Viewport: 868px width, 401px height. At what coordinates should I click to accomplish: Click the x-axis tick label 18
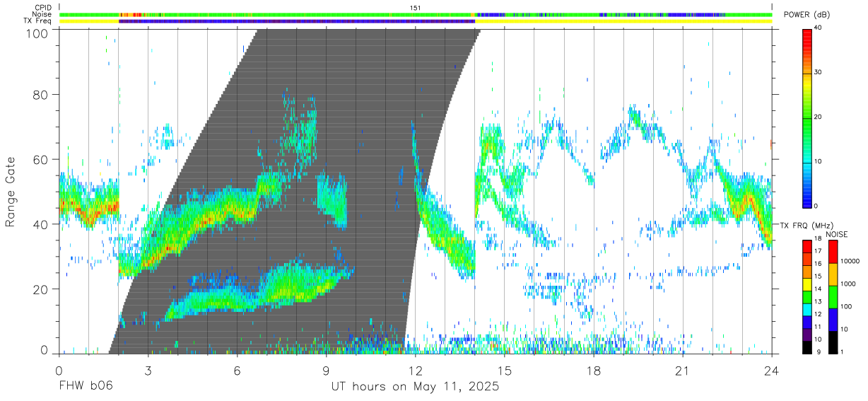(593, 371)
